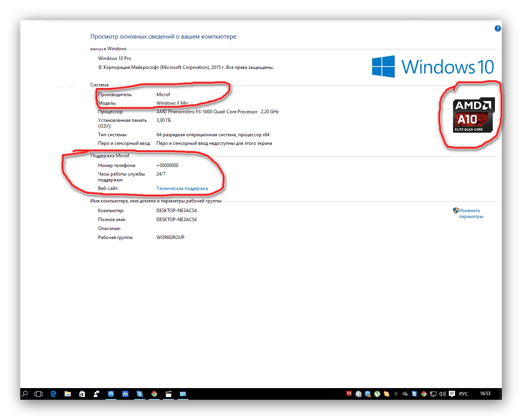The image size is (522, 420).
Task: Switch to the blue speedometer app in taskbar
Action: [111, 394]
